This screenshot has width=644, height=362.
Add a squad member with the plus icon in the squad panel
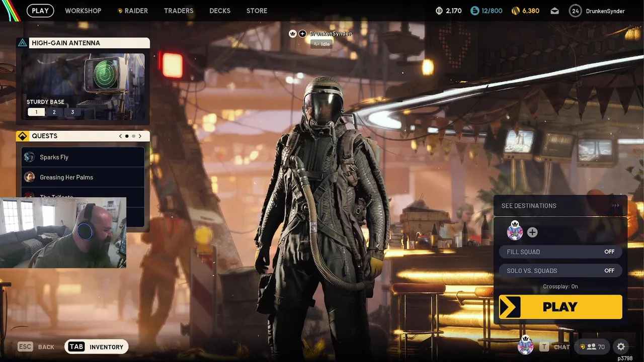pyautogui.click(x=532, y=232)
